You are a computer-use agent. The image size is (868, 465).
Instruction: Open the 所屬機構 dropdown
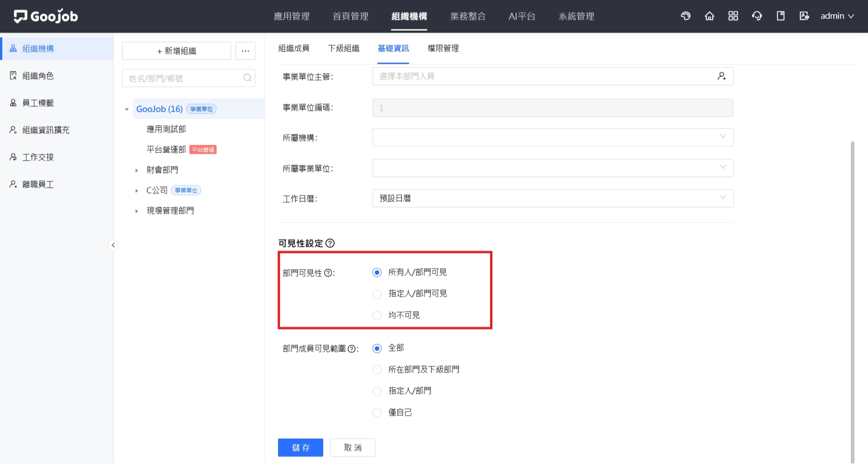click(552, 138)
